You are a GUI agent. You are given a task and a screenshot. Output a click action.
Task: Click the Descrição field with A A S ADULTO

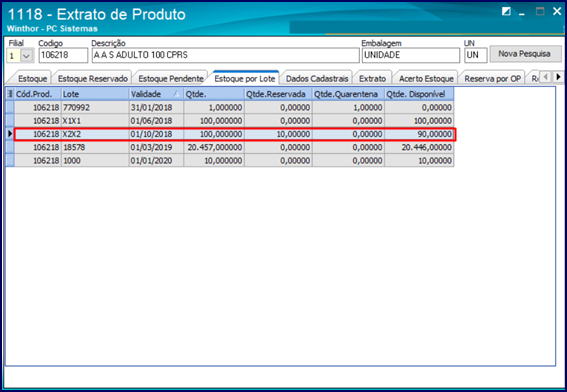(x=225, y=55)
